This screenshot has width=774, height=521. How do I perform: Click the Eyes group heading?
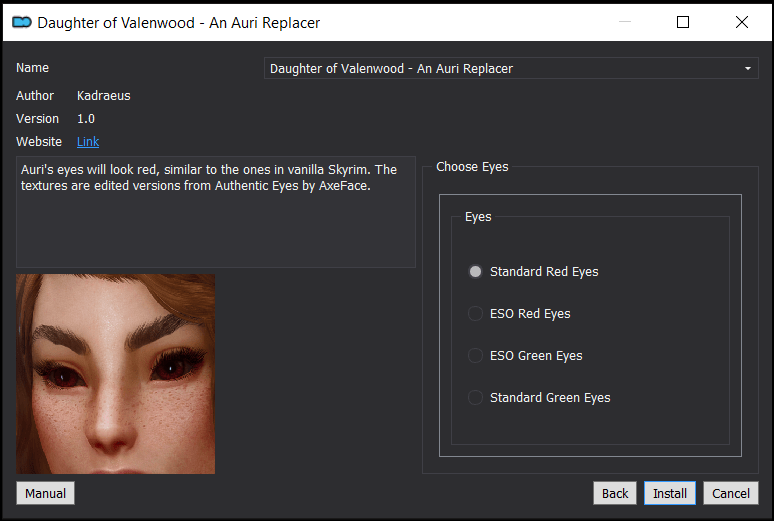pyautogui.click(x=478, y=217)
